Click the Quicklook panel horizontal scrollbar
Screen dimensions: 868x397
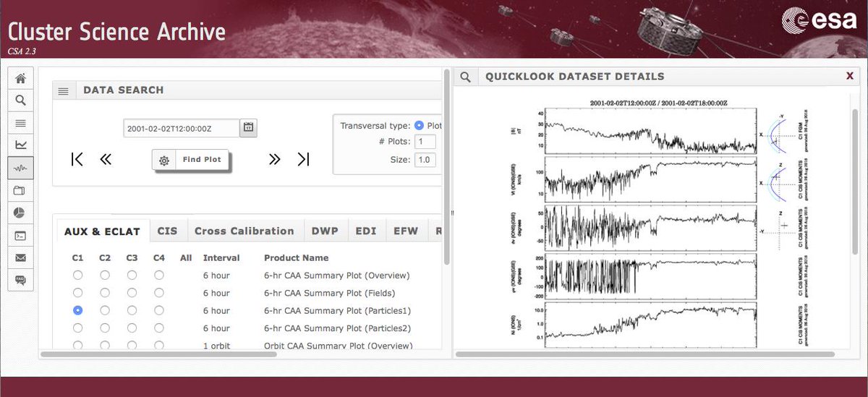click(644, 354)
